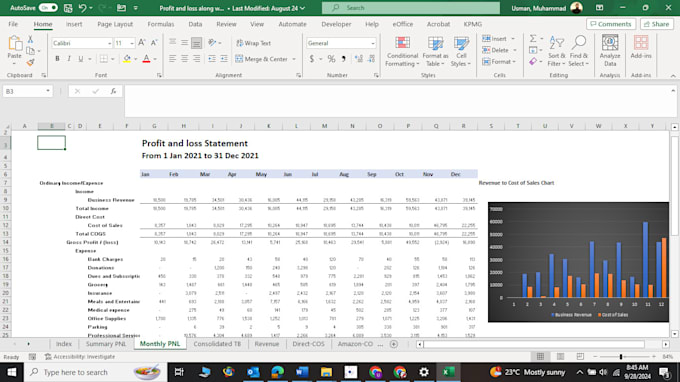Viewport: 680px width, 382px height.
Task: Click the Comments button
Action: point(611,24)
